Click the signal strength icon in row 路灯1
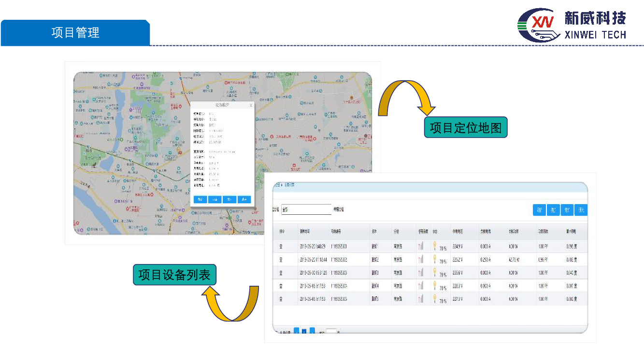 (x=421, y=247)
